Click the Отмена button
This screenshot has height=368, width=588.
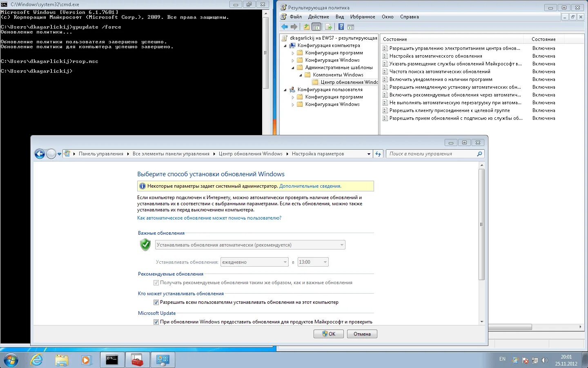pos(362,334)
